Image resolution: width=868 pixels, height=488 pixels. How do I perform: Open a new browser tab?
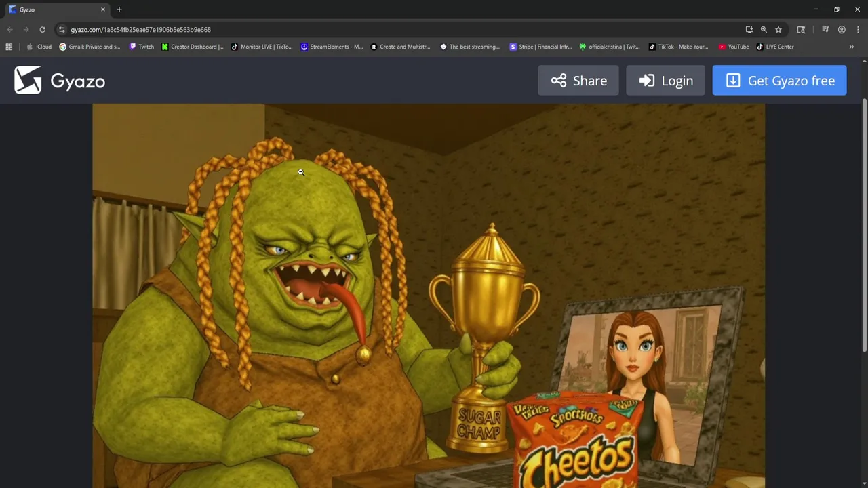(x=119, y=9)
